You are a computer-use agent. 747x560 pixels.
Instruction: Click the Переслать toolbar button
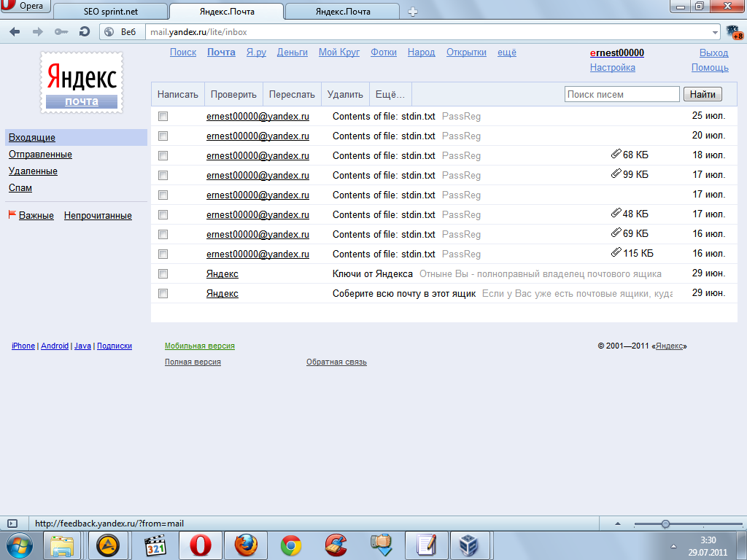point(292,94)
